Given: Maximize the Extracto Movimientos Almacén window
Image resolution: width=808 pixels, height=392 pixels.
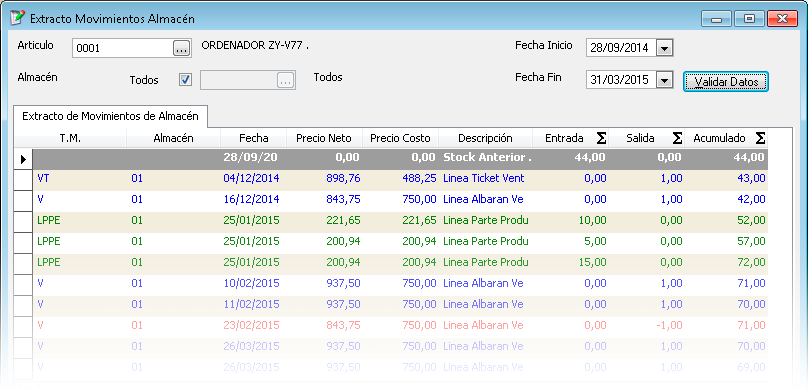Looking at the screenshot, I should tap(749, 19).
